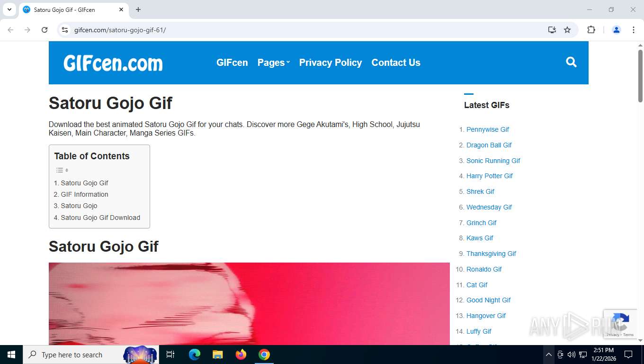The width and height of the screenshot is (644, 364).
Task: Open the Grinch Gif link
Action: pyautogui.click(x=482, y=223)
